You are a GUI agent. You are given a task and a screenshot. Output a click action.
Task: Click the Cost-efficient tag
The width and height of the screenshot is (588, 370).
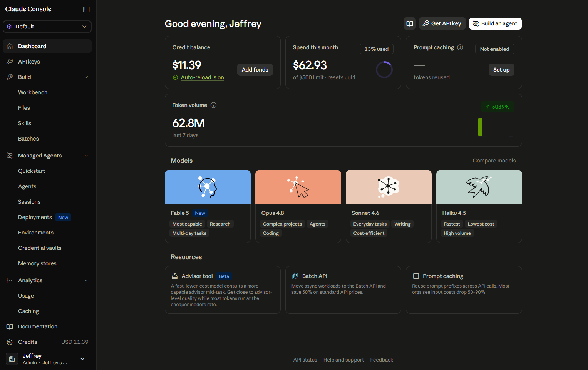(x=369, y=233)
